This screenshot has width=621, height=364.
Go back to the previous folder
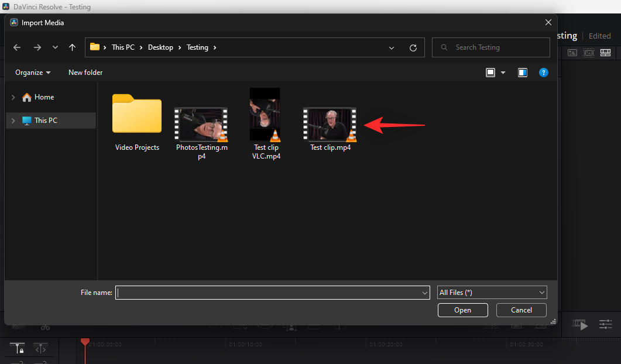click(16, 47)
